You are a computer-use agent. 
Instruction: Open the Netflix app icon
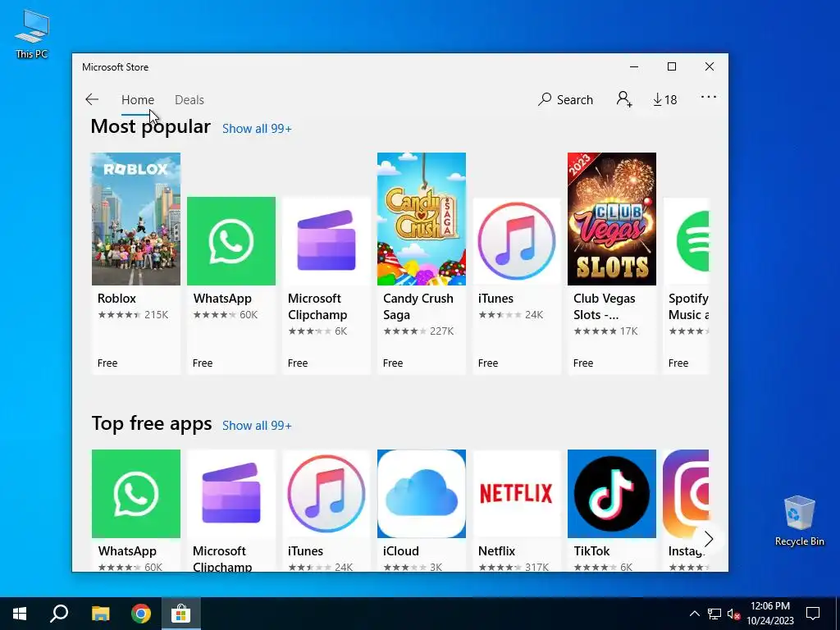(x=517, y=493)
